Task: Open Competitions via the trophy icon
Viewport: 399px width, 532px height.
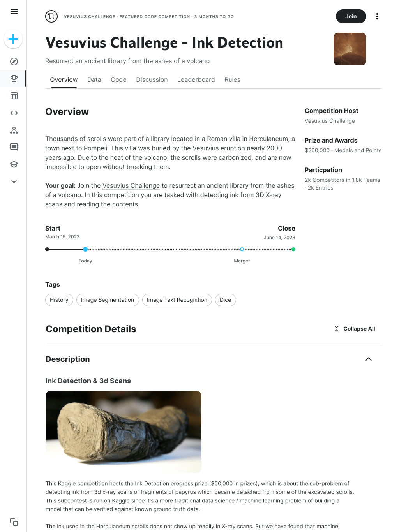Action: pyautogui.click(x=14, y=78)
